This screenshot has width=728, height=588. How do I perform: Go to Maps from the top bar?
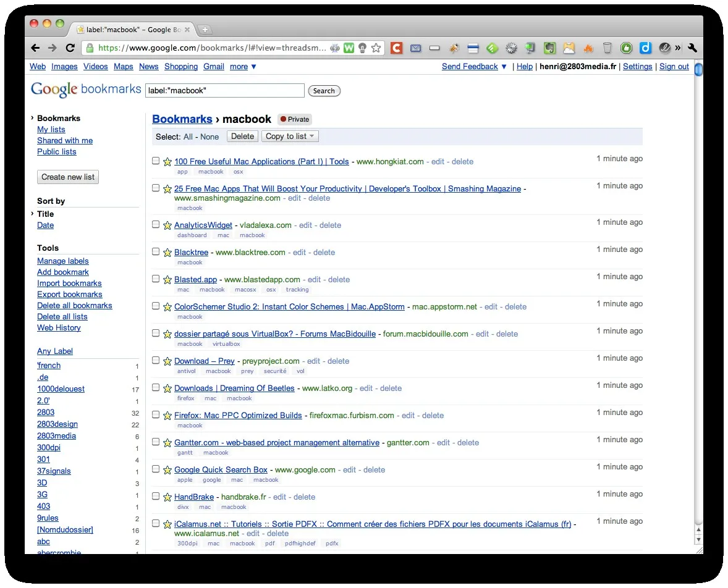point(124,66)
